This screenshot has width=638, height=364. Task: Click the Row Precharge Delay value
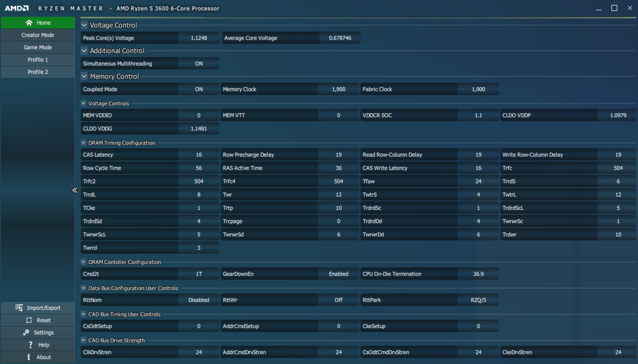tap(339, 155)
